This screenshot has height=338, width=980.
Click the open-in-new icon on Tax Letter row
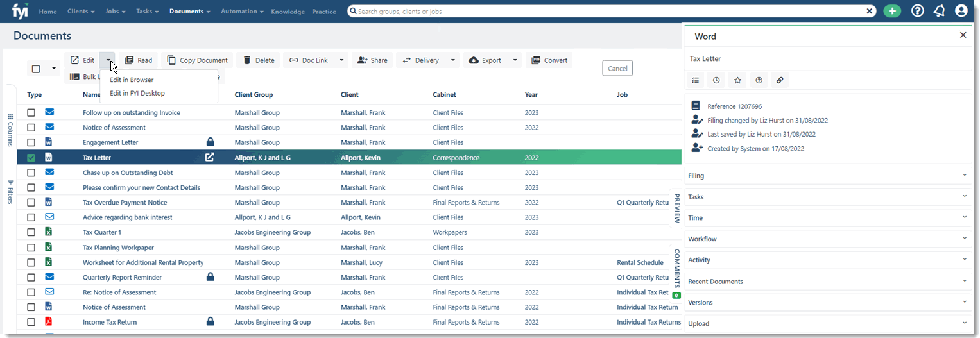[x=209, y=157]
